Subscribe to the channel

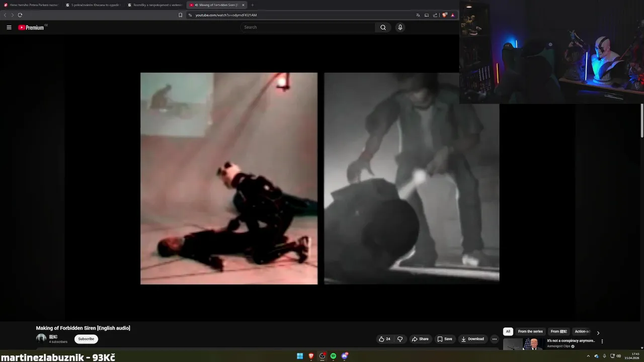click(x=86, y=339)
